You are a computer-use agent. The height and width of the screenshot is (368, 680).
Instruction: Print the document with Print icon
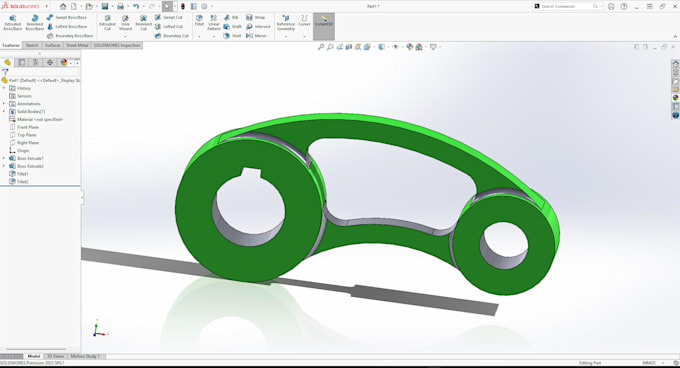coord(121,6)
